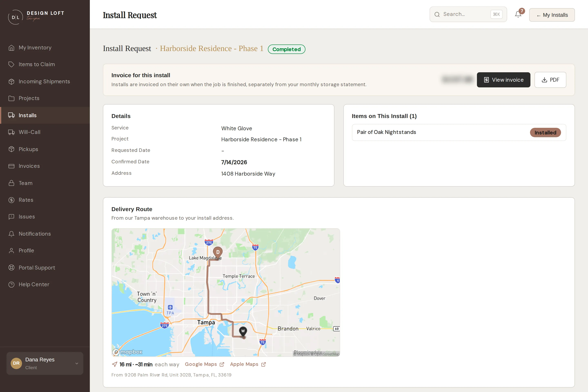Open Profile in the sidebar
Viewport: 588px width, 392px height.
click(45, 251)
